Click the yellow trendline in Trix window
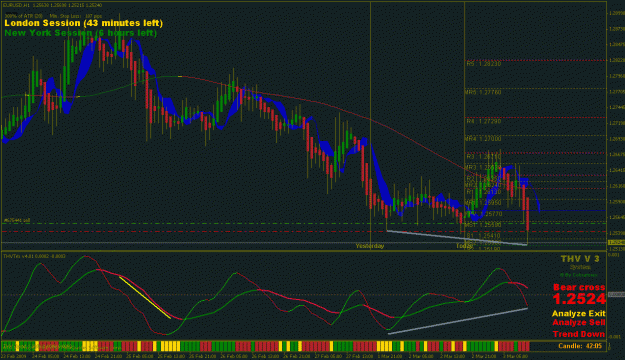The height and width of the screenshot is (360, 625). tap(145, 297)
